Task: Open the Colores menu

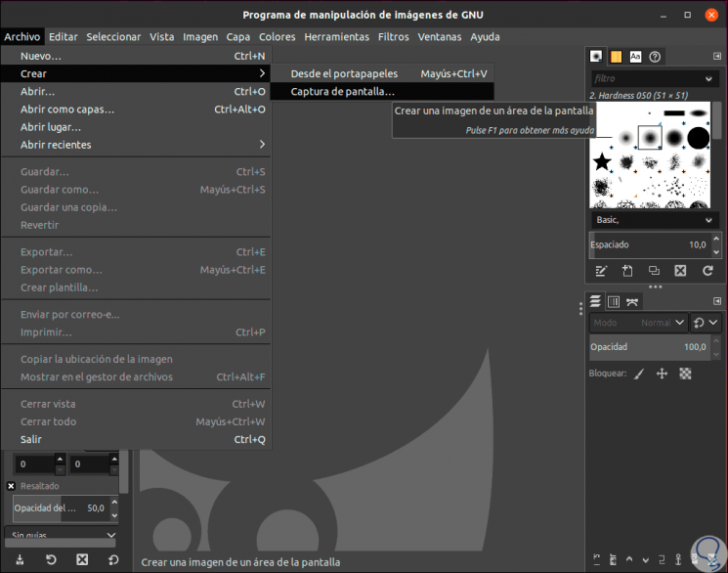Action: (x=278, y=37)
